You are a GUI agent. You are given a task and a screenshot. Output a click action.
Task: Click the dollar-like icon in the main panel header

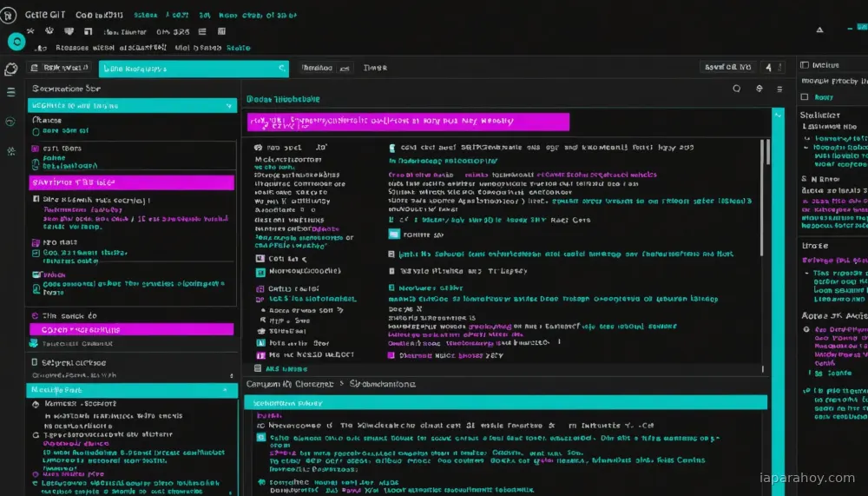click(759, 89)
